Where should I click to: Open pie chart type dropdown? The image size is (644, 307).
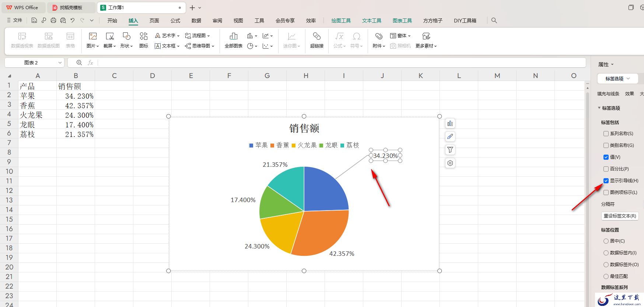click(252, 46)
